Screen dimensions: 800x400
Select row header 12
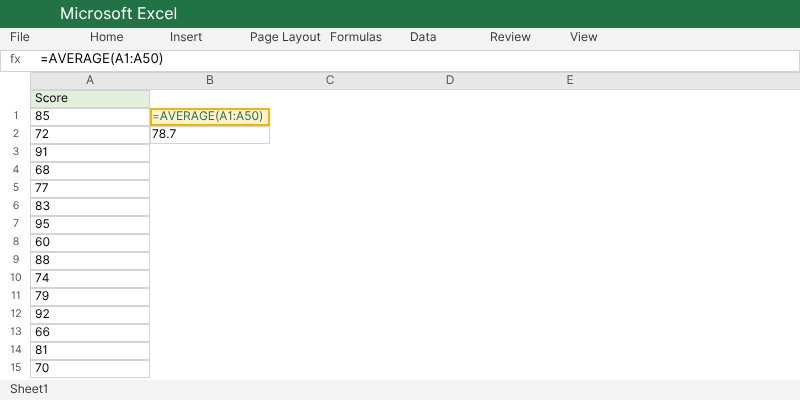15,313
